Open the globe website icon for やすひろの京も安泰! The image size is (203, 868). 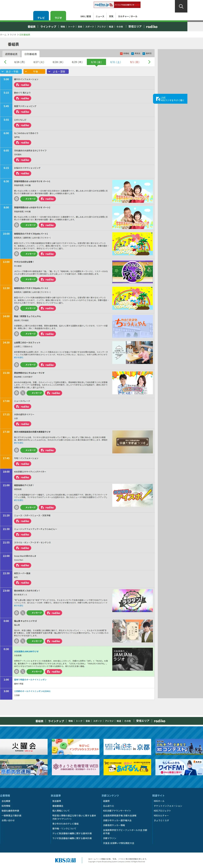[x=17, y=279]
